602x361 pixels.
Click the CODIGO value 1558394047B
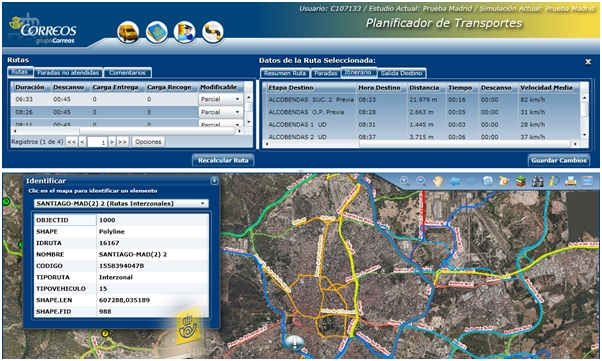click(121, 266)
